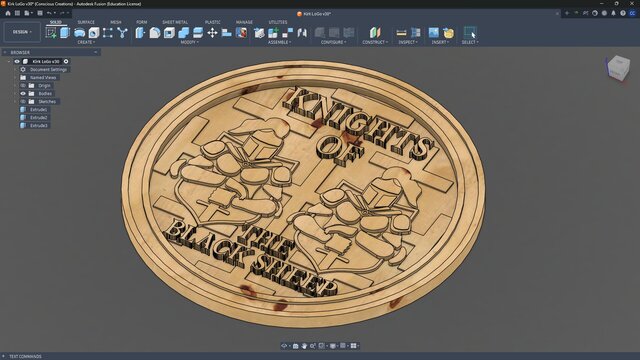The image size is (640, 360).
Task: Select the Press Pull tool
Action: tap(140, 33)
